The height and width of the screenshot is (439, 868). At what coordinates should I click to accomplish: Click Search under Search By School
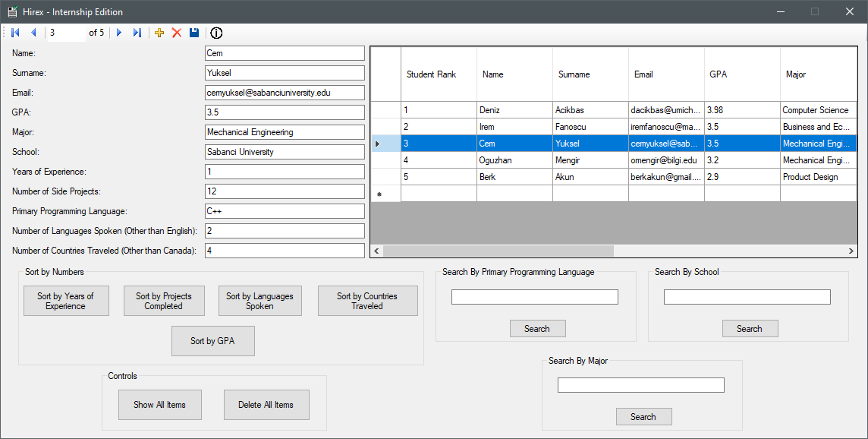pyautogui.click(x=750, y=329)
